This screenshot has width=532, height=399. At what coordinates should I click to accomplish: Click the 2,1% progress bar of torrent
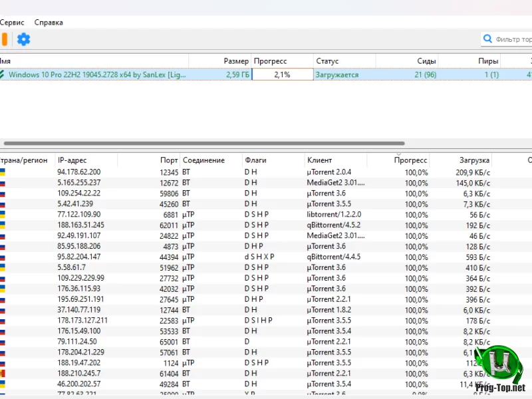coord(282,74)
